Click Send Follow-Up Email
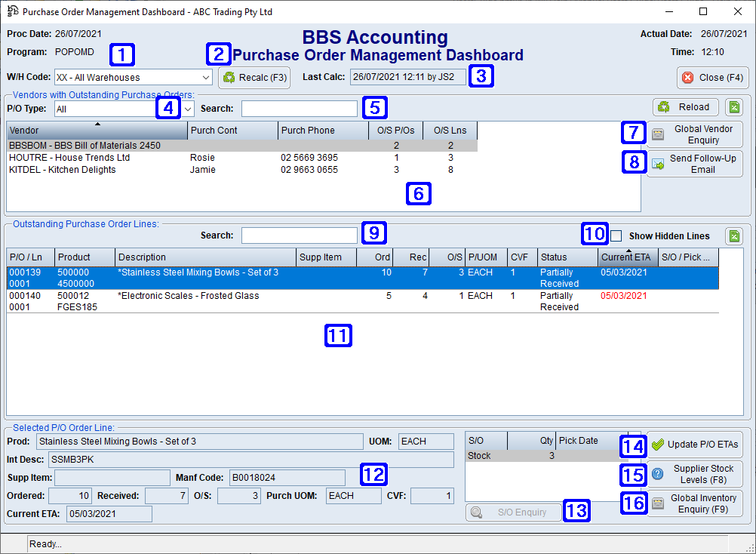The image size is (756, 554). (x=694, y=163)
